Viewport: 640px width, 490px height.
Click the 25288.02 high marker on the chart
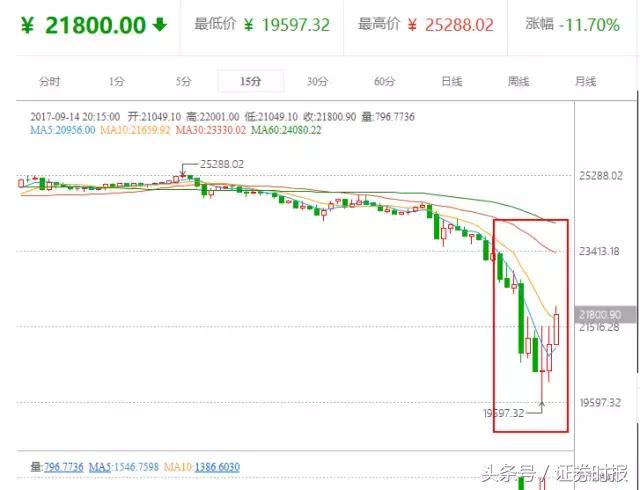(222, 164)
